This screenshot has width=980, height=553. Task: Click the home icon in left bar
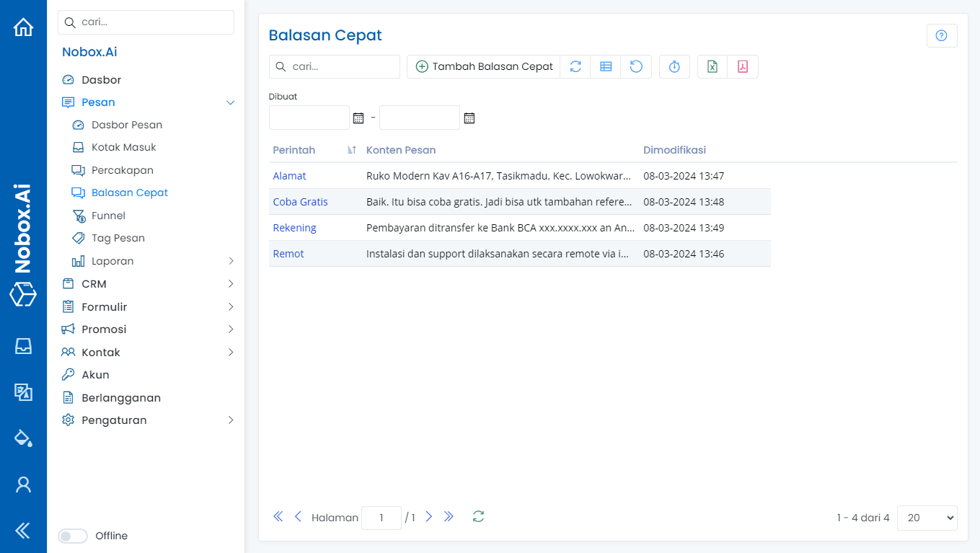[23, 27]
